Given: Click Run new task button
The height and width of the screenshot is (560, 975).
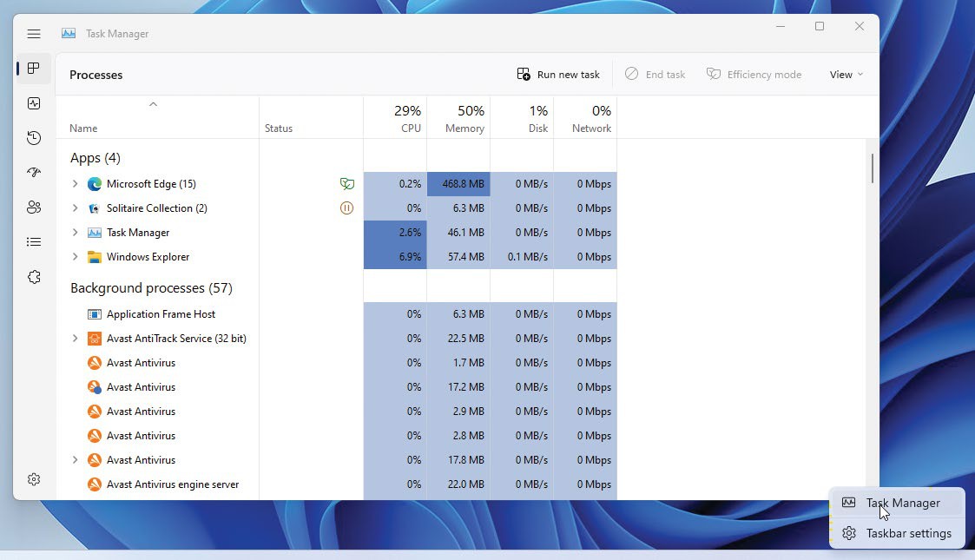Looking at the screenshot, I should tap(558, 75).
